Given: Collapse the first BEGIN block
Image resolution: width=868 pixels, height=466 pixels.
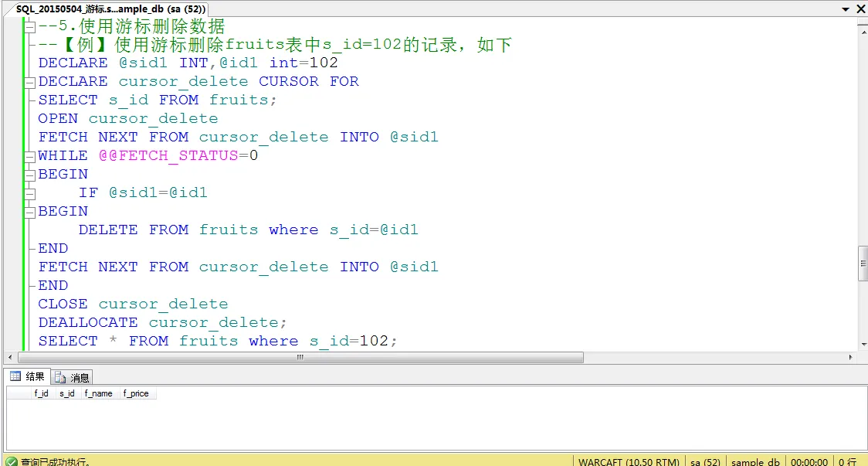Looking at the screenshot, I should (x=30, y=175).
